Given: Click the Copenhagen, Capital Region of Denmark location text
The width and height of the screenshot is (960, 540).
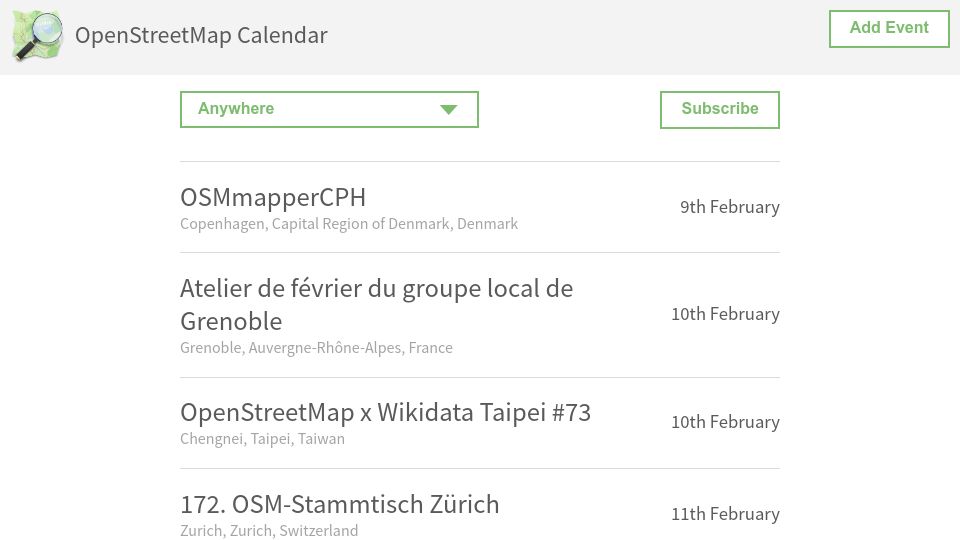Looking at the screenshot, I should [x=349, y=223].
